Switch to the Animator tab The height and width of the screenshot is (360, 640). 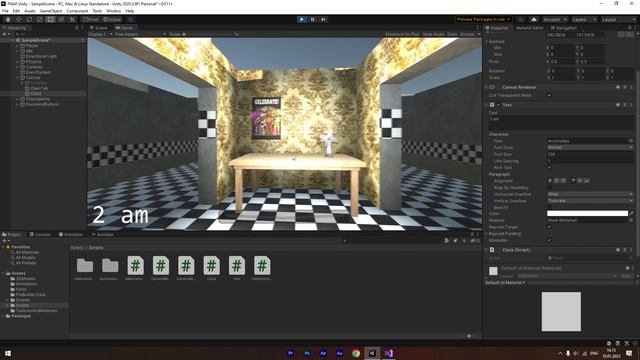[x=102, y=234]
